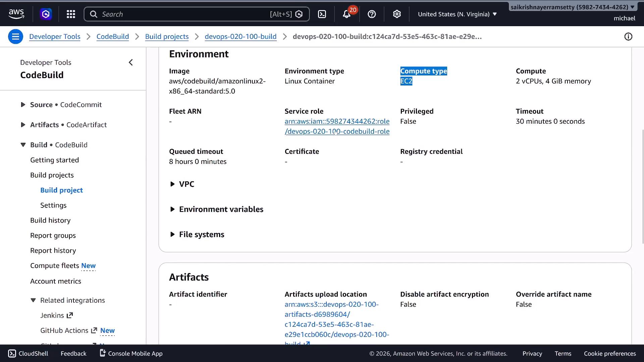This screenshot has width=644, height=362.
Task: Open the Privacy footer link
Action: [532, 353]
